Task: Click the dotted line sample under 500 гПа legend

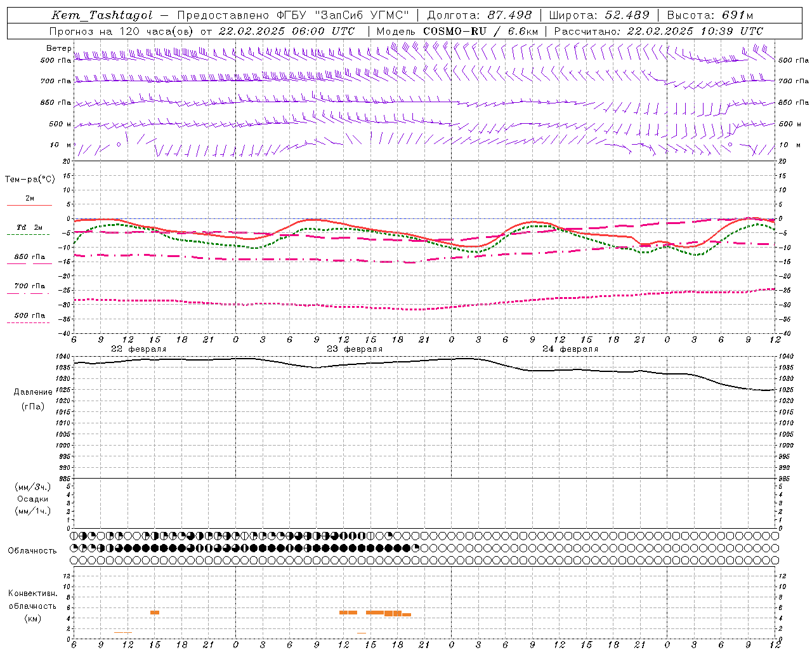Action: pos(28,322)
